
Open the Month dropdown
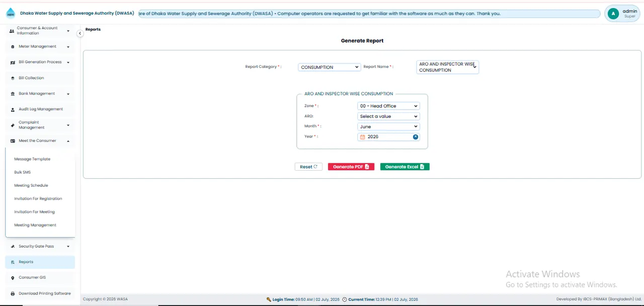[x=388, y=126]
